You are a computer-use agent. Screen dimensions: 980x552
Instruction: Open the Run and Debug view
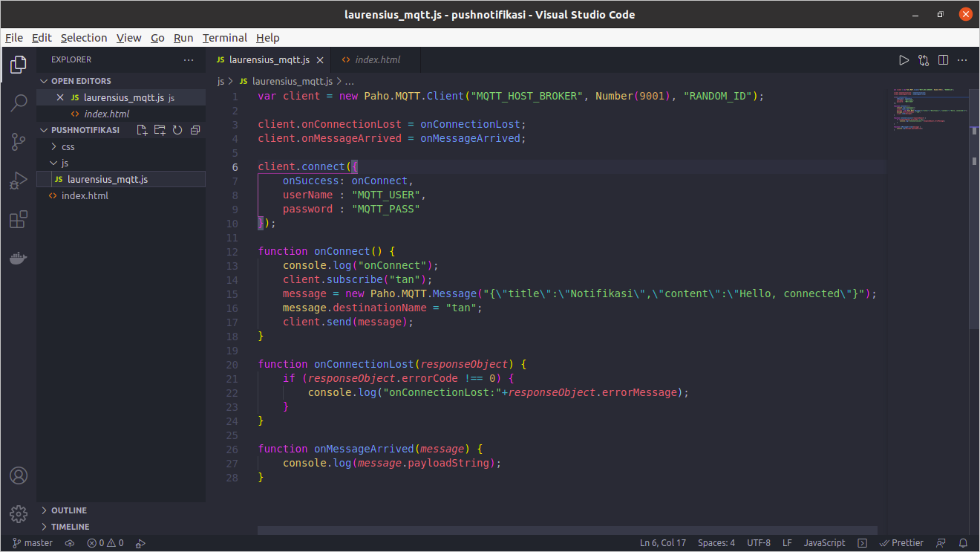19,181
